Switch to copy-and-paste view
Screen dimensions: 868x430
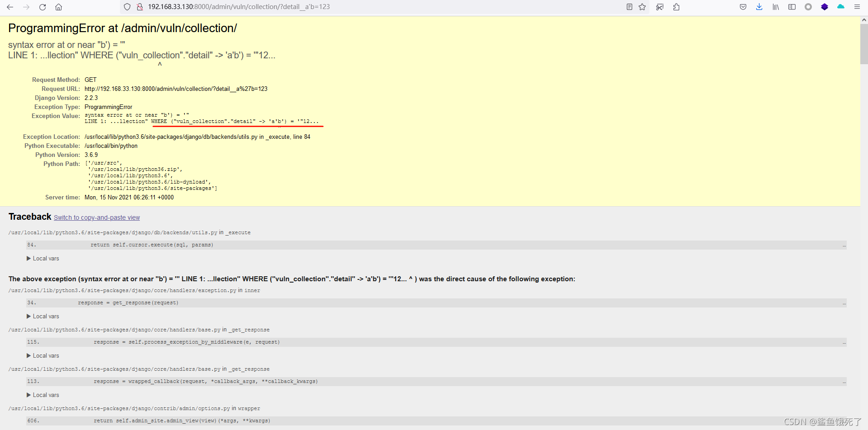click(x=97, y=217)
